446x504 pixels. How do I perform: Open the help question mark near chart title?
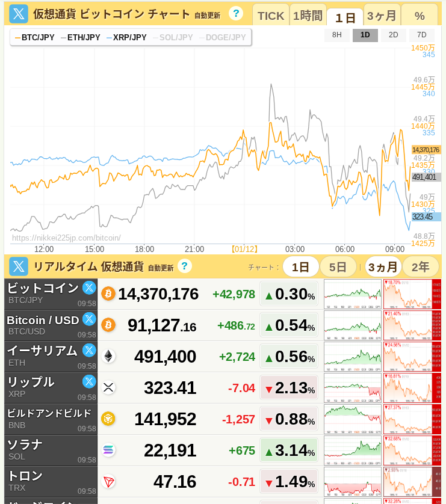[x=236, y=13]
